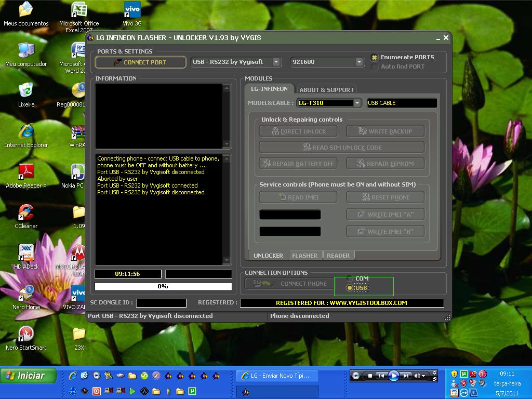Click the green uTorrent quick launch icon
Image resolution: width=532 pixels, height=399 pixels.
[192, 391]
